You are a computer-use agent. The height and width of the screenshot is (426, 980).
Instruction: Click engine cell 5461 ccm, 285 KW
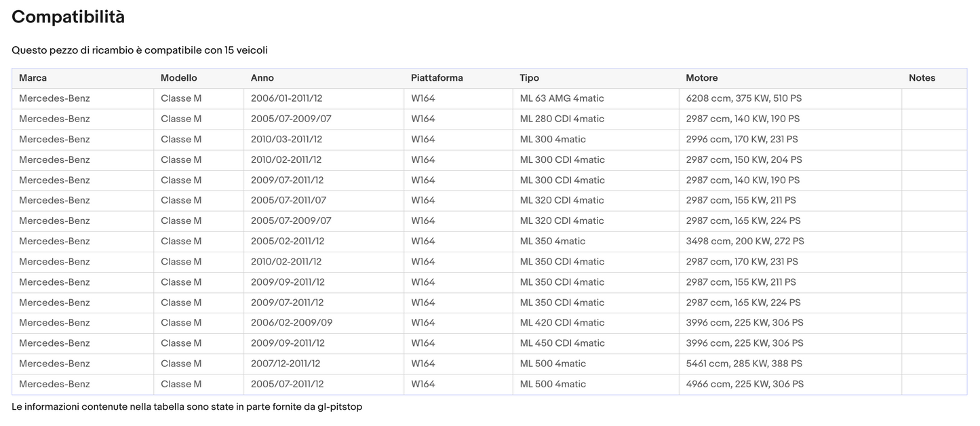(x=744, y=364)
